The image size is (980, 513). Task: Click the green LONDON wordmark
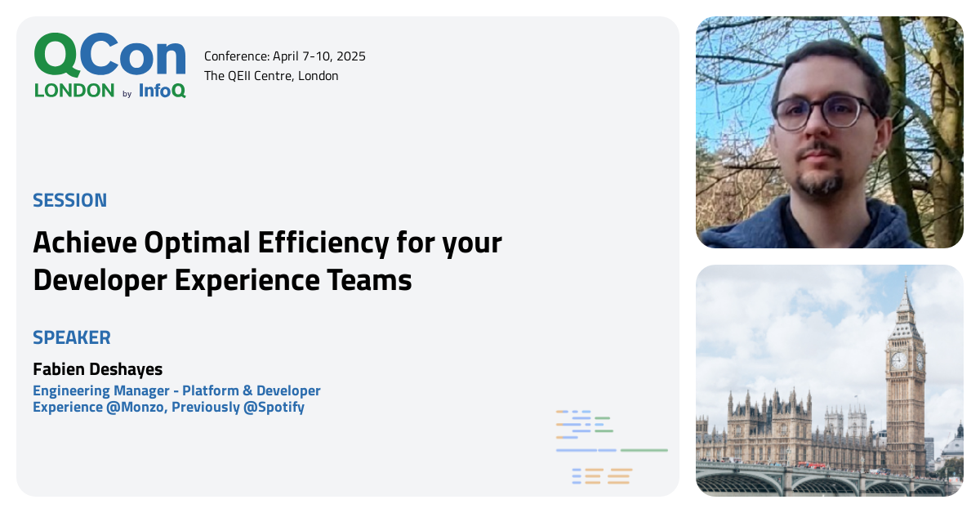[x=72, y=91]
